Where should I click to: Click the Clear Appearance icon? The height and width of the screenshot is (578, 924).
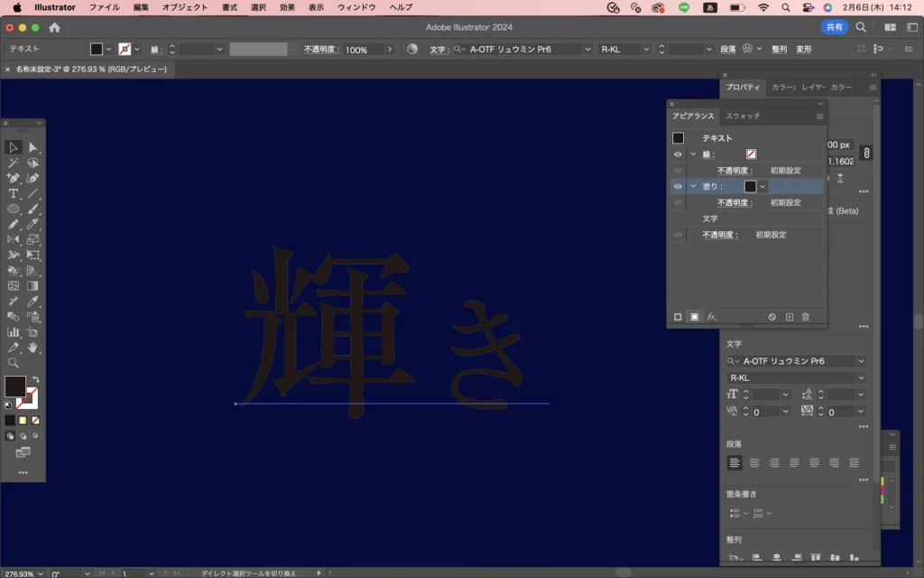[x=772, y=317]
